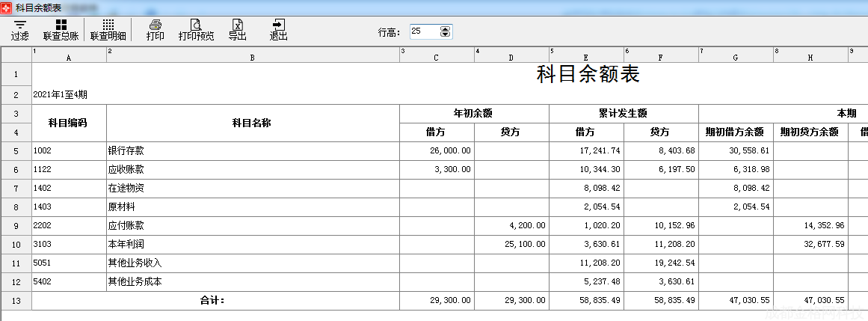
Task: Click the 银行存款 account name cell
Action: point(253,150)
